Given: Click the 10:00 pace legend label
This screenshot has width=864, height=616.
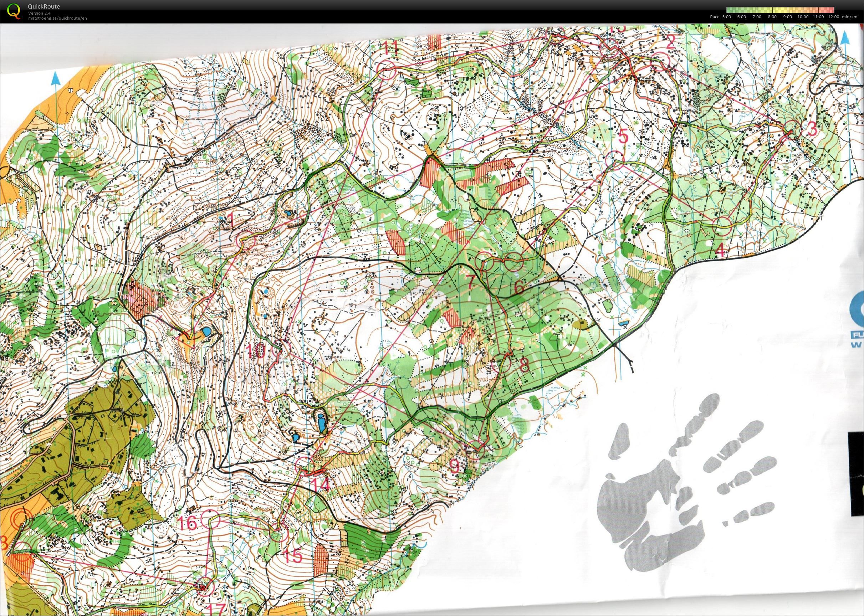Looking at the screenshot, I should tap(803, 17).
